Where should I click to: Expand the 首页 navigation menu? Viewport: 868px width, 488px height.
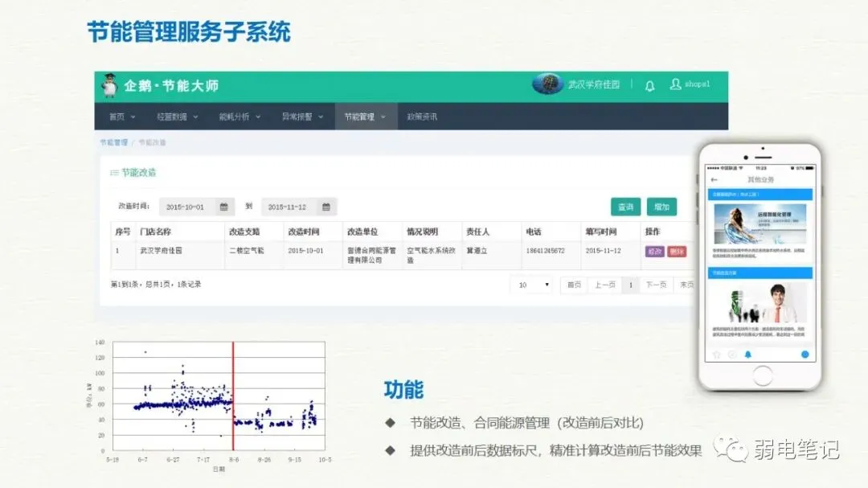tap(122, 117)
